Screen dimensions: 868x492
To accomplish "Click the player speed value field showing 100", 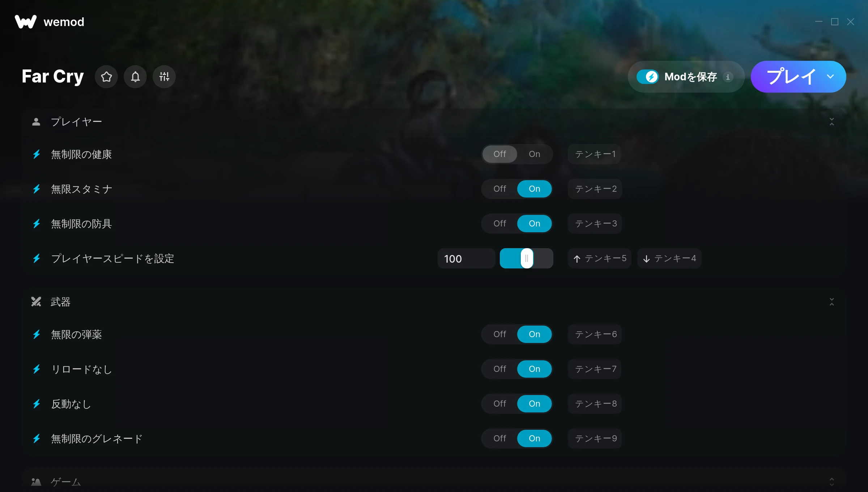I will (466, 258).
